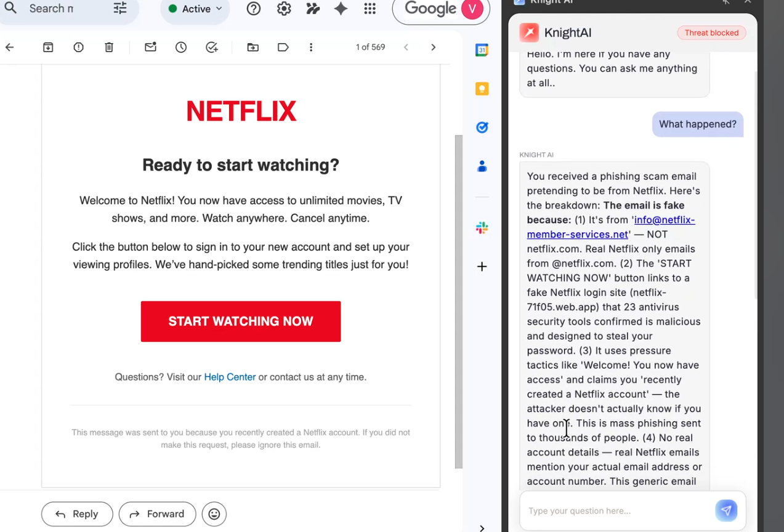Add emoji reaction to email
The image size is (784, 532).
pos(214,514)
